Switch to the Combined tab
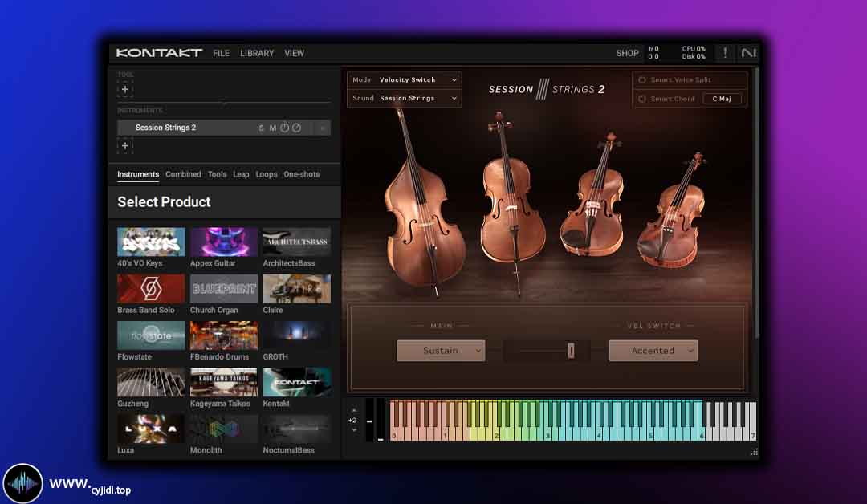Image resolution: width=867 pixels, height=504 pixels. click(x=183, y=174)
